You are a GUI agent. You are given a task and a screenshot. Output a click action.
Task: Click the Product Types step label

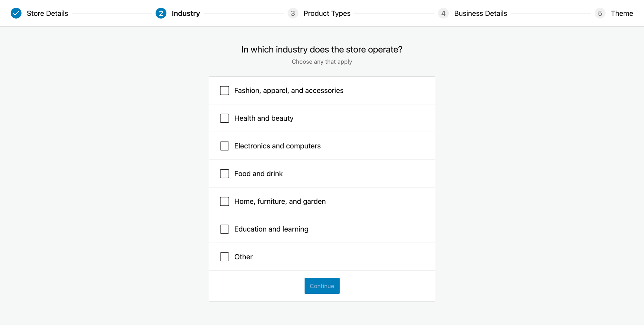tap(327, 13)
